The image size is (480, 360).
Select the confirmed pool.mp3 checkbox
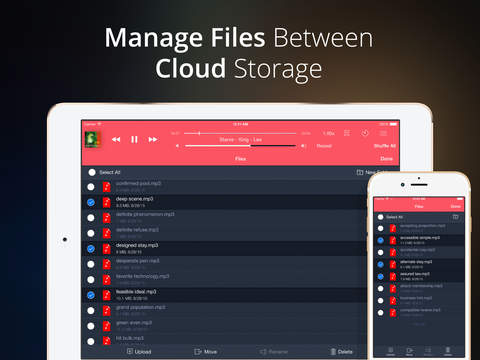(x=91, y=187)
